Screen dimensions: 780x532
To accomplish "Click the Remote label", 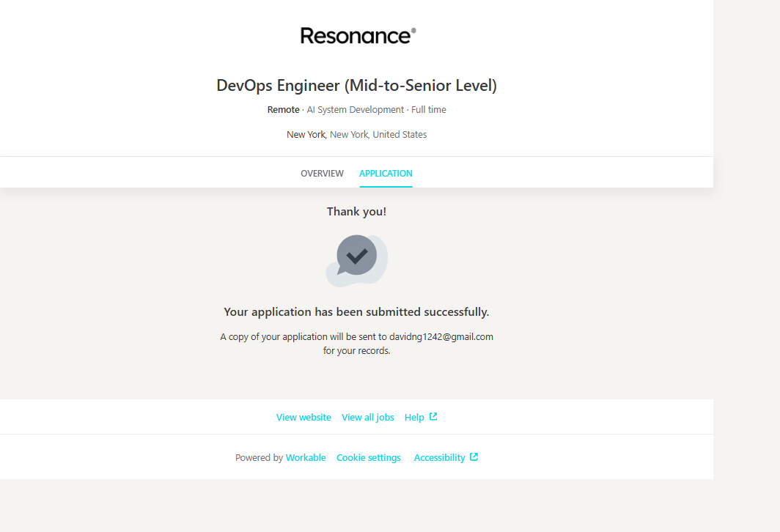I will point(283,110).
